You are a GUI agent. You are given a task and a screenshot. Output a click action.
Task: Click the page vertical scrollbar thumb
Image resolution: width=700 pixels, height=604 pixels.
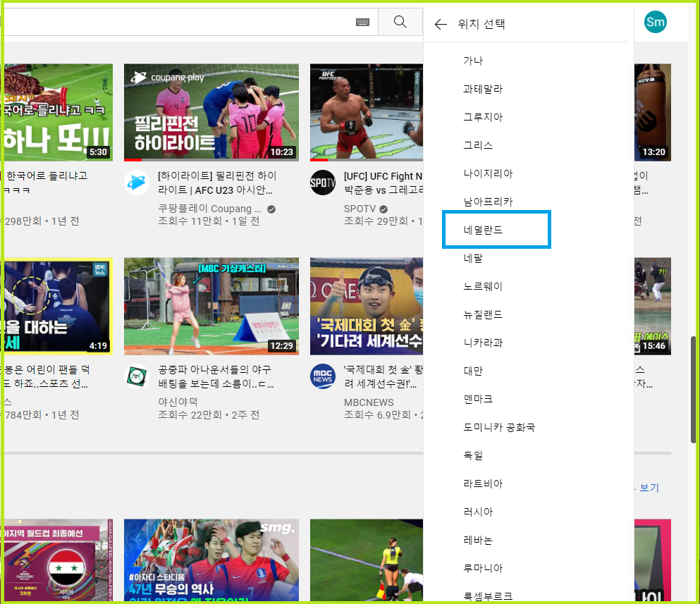(693, 389)
